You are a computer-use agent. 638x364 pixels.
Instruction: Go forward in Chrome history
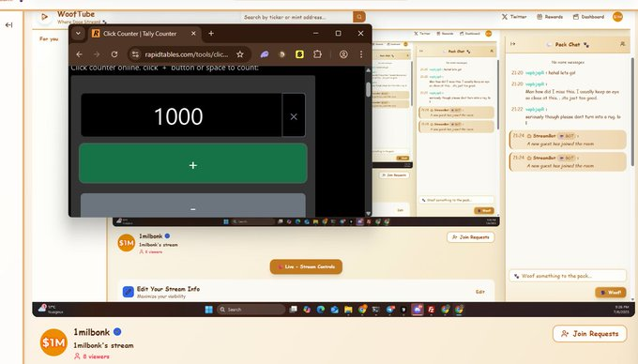(x=97, y=54)
